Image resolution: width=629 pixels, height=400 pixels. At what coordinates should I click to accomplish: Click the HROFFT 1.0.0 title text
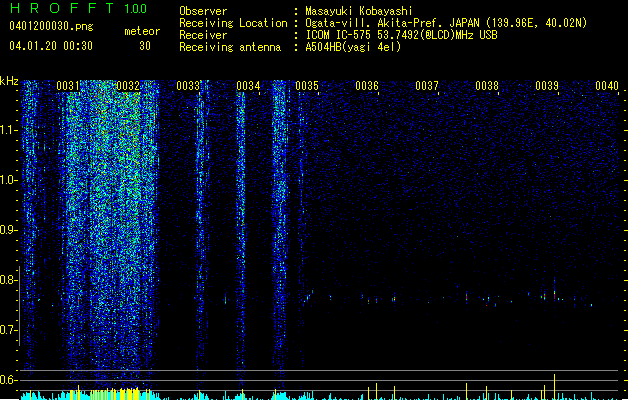tap(78, 8)
